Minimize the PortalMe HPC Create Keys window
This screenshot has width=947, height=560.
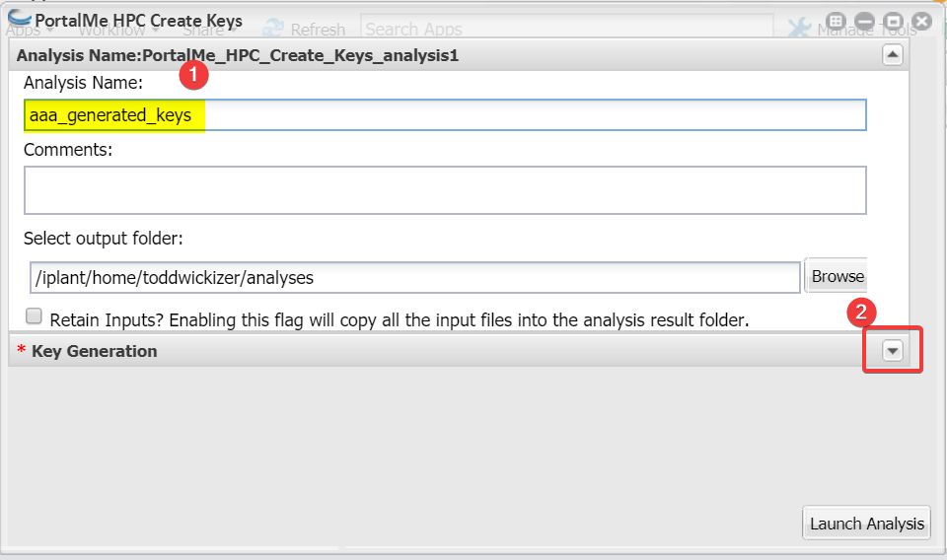point(864,22)
